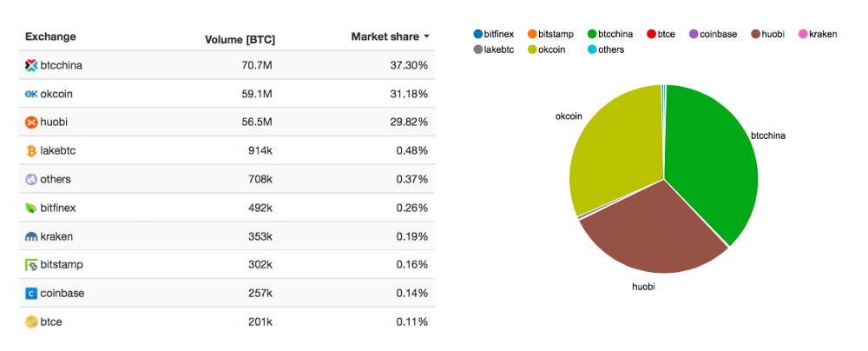Screen dimensions: 868x351
Task: Toggle the btce red legend marker
Action: coord(651,34)
